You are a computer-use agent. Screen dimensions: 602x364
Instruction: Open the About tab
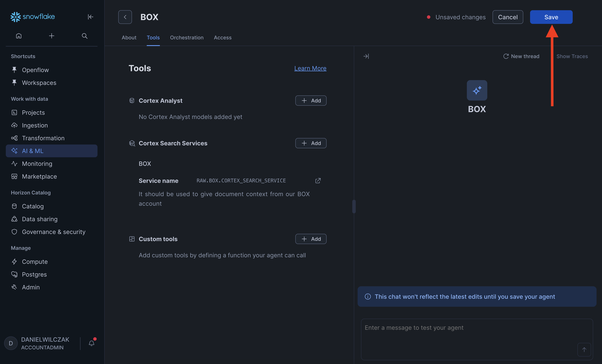129,38
